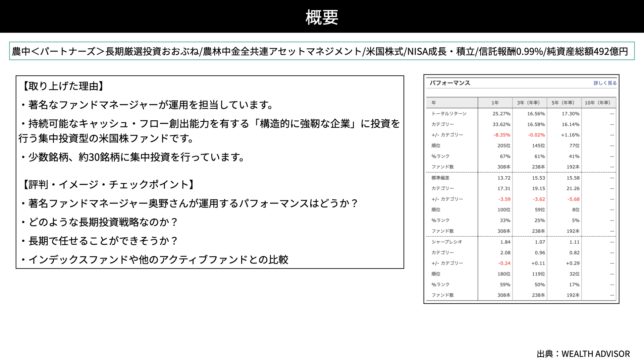
Task: Select the red -8.35% value
Action: [502, 135]
